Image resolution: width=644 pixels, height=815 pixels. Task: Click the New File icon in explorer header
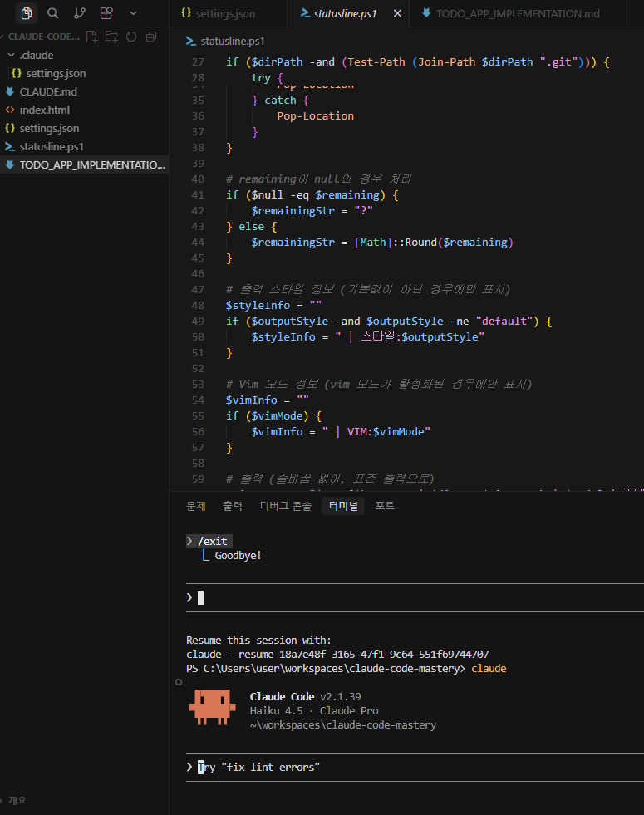click(91, 37)
